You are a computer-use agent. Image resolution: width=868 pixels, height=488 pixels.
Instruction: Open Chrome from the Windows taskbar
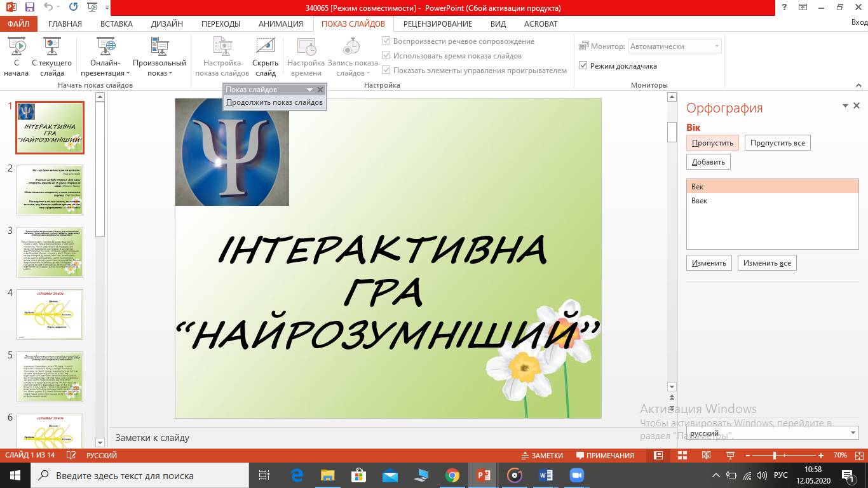[x=452, y=475]
